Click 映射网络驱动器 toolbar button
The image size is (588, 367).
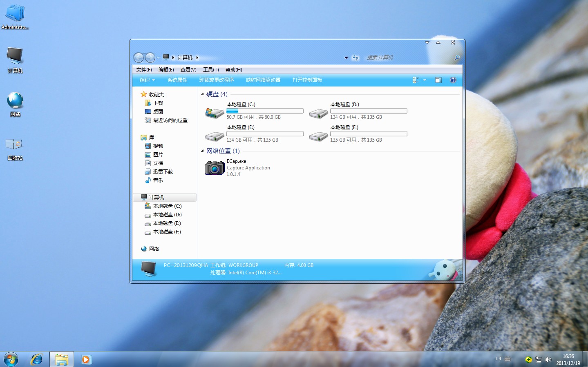click(263, 80)
